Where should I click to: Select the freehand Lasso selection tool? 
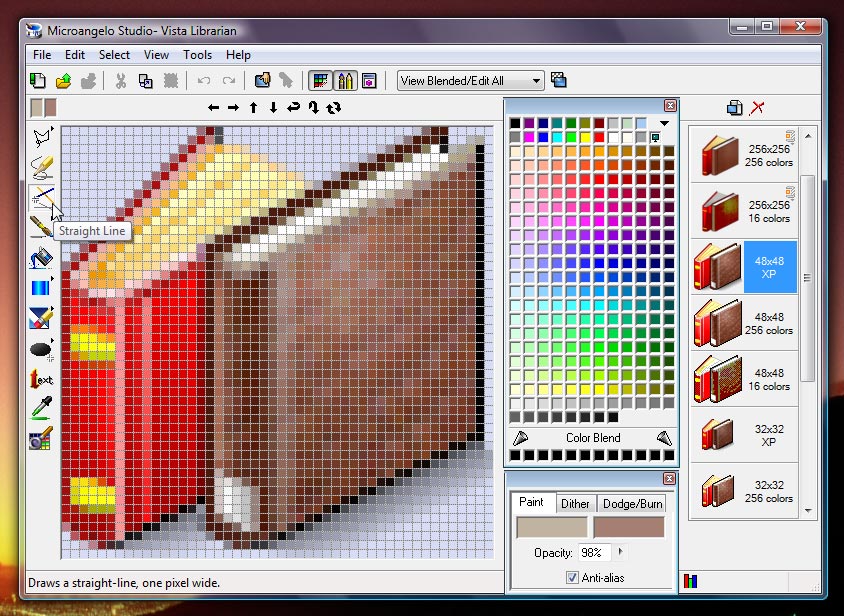point(40,138)
